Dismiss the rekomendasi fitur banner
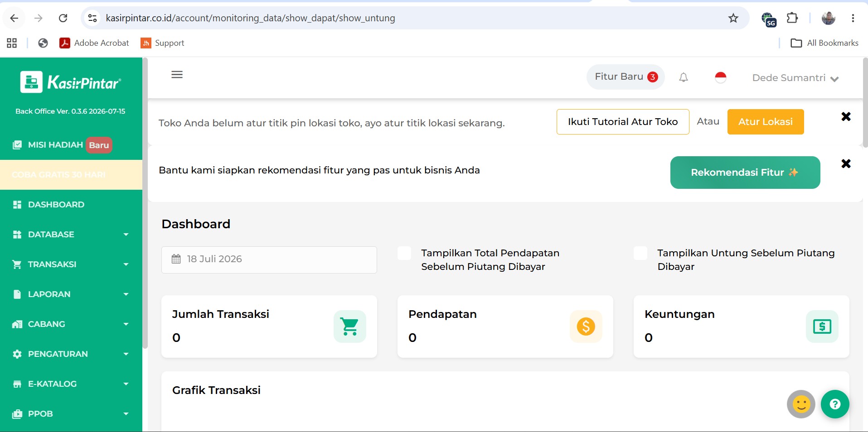This screenshot has width=868, height=432. coord(846,164)
